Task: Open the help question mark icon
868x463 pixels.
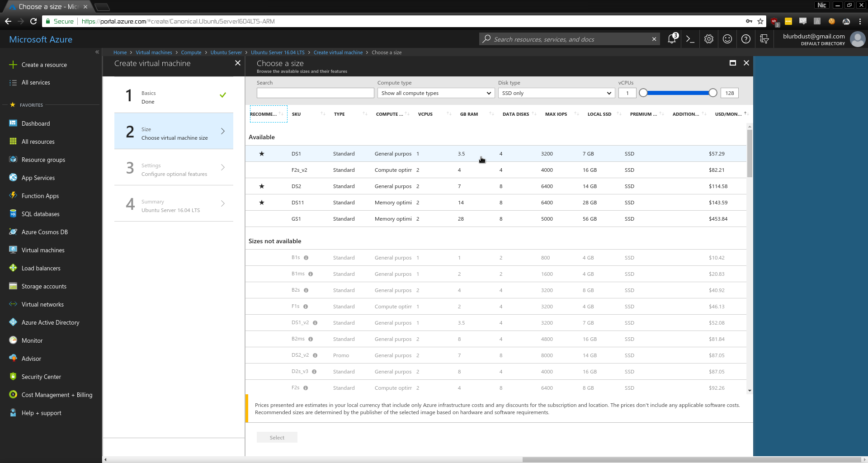Action: [745, 39]
